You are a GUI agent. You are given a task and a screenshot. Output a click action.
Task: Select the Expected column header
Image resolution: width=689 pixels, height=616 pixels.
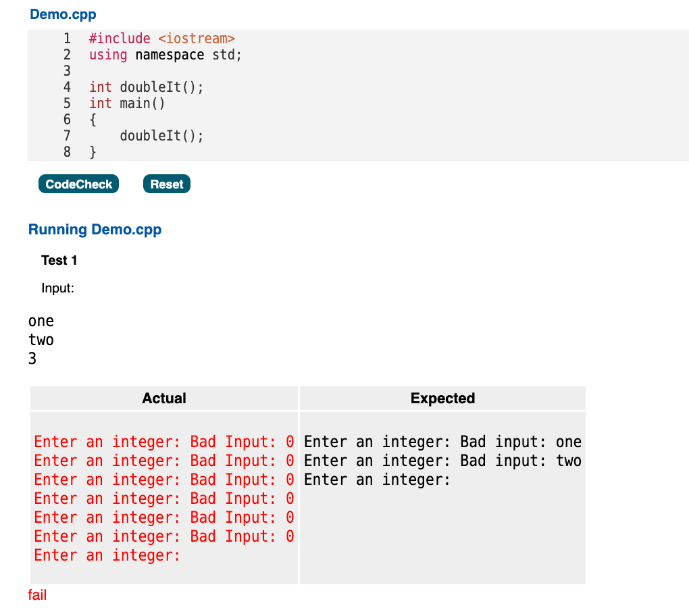442,398
